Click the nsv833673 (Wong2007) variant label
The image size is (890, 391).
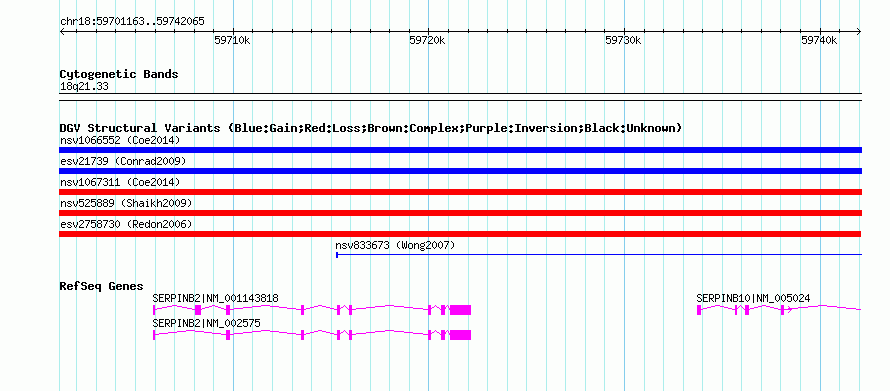tap(395, 245)
